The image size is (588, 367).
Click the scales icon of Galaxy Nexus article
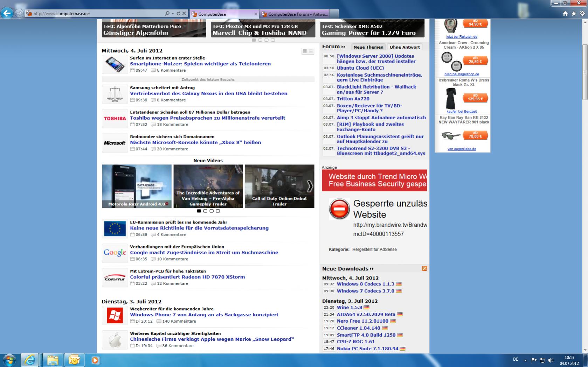point(115,94)
